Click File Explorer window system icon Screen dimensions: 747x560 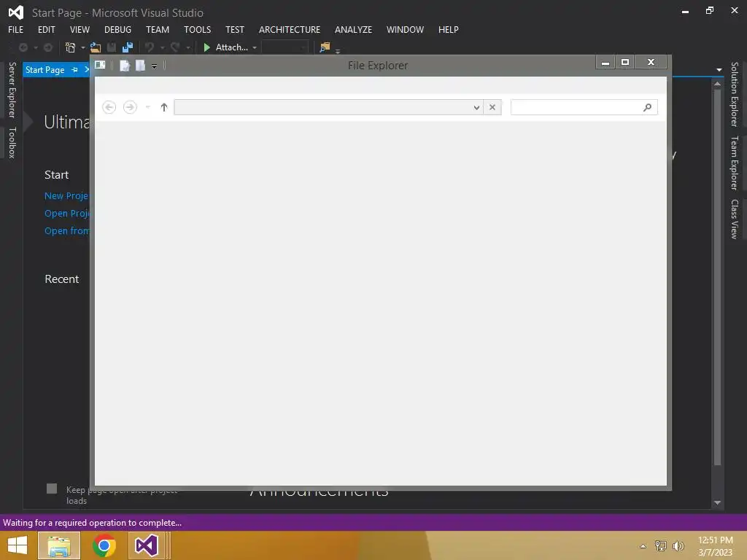pyautogui.click(x=100, y=65)
